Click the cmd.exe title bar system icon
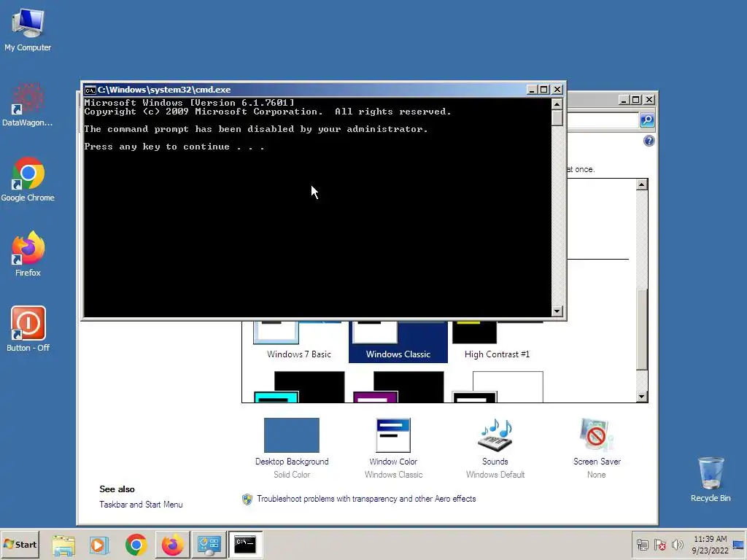 point(90,90)
